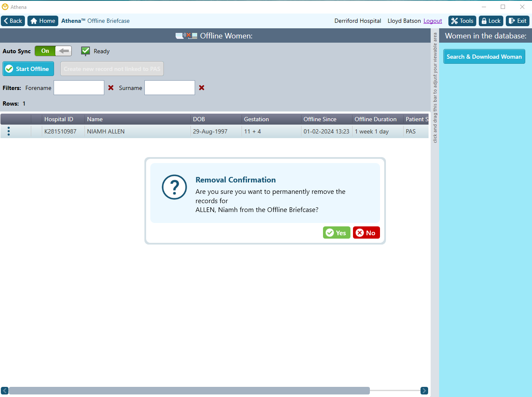Click Start Offline button
The height and width of the screenshot is (397, 532).
(x=28, y=69)
